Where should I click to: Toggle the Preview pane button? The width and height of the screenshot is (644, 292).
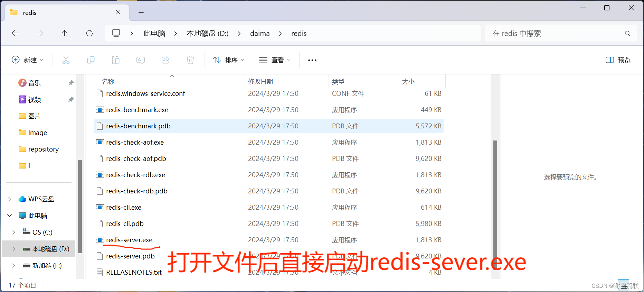point(618,60)
